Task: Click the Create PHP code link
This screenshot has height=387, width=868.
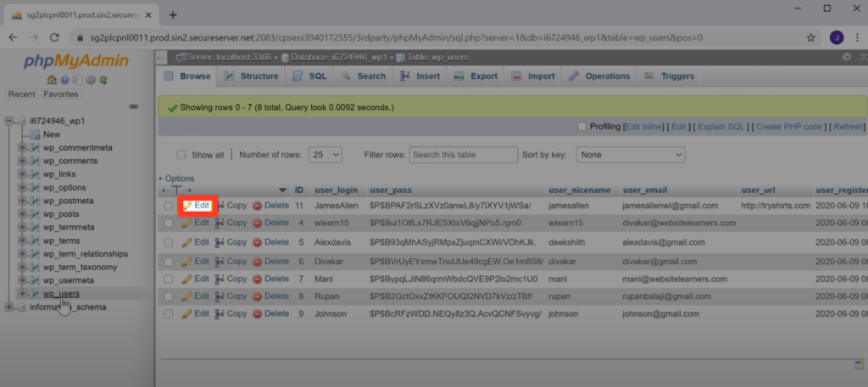Action: (789, 127)
